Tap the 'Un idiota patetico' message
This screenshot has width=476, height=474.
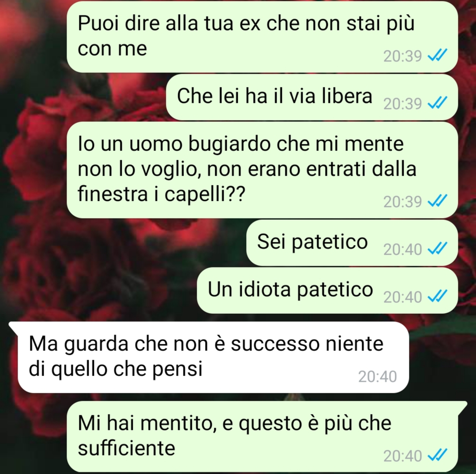pos(327,290)
